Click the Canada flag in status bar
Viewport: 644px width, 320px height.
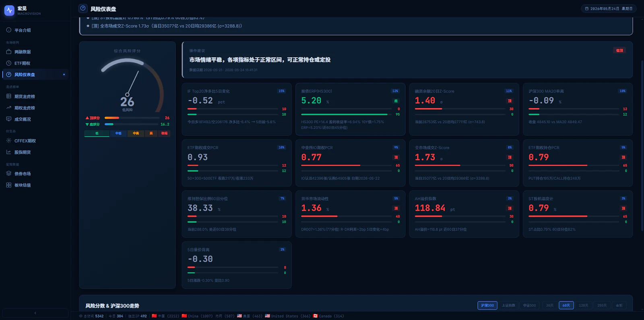point(316,316)
